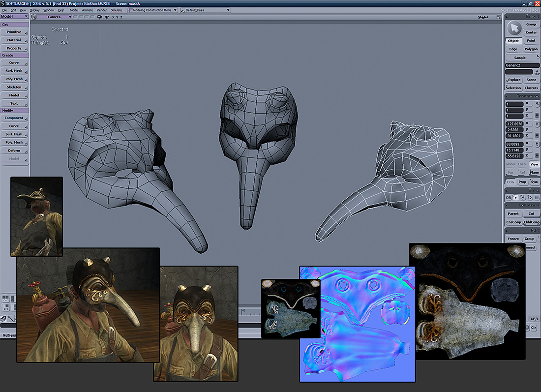The image size is (541, 392).
Task: Open the Display menu
Action: coord(34,10)
